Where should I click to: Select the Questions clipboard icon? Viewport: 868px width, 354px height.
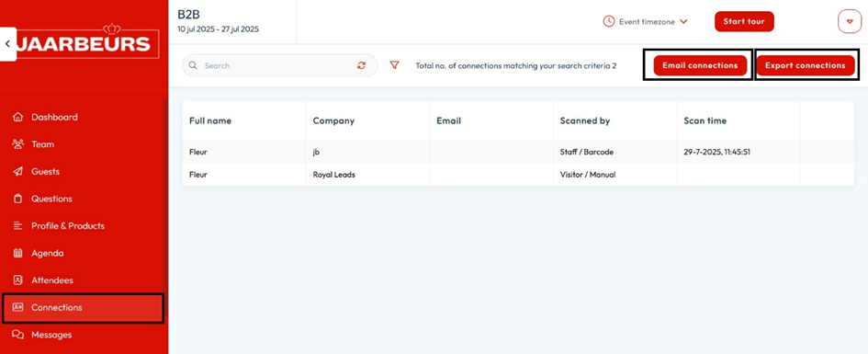click(x=17, y=199)
